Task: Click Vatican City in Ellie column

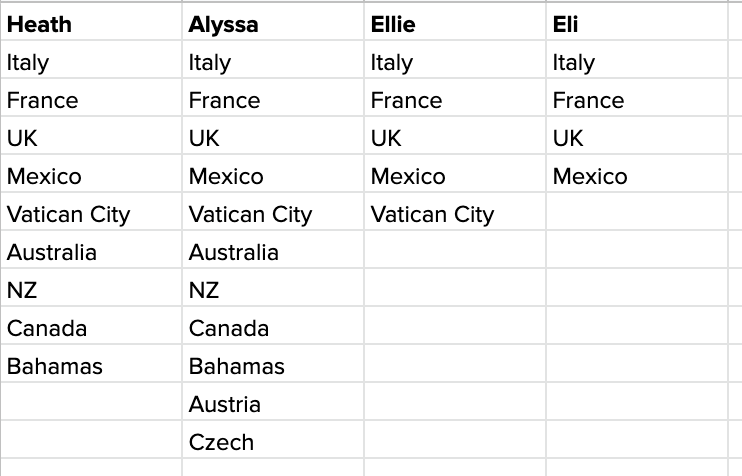Action: 455,212
